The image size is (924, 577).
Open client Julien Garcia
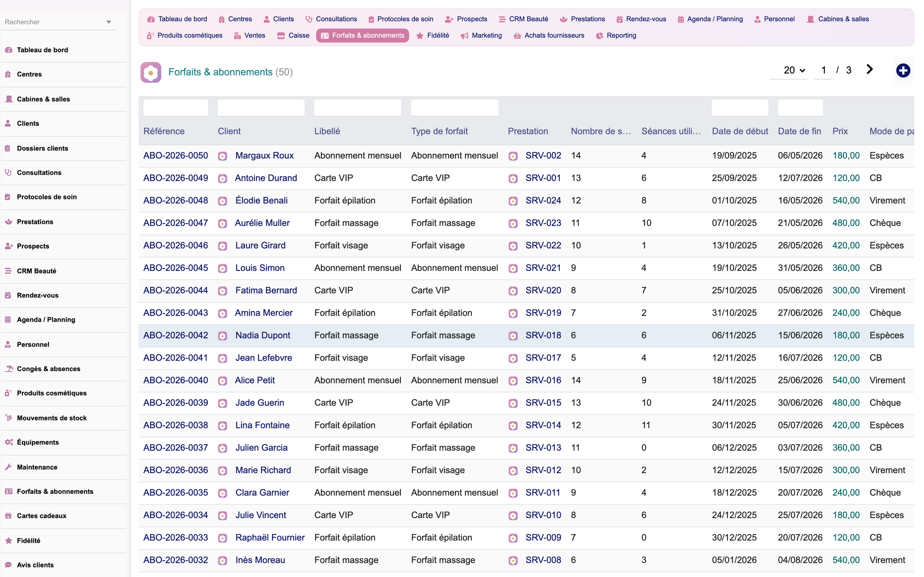(x=261, y=447)
